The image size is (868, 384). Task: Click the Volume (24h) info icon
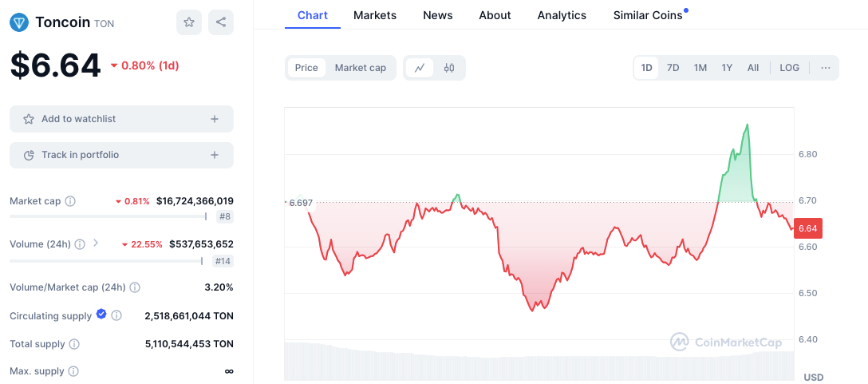pos(80,244)
